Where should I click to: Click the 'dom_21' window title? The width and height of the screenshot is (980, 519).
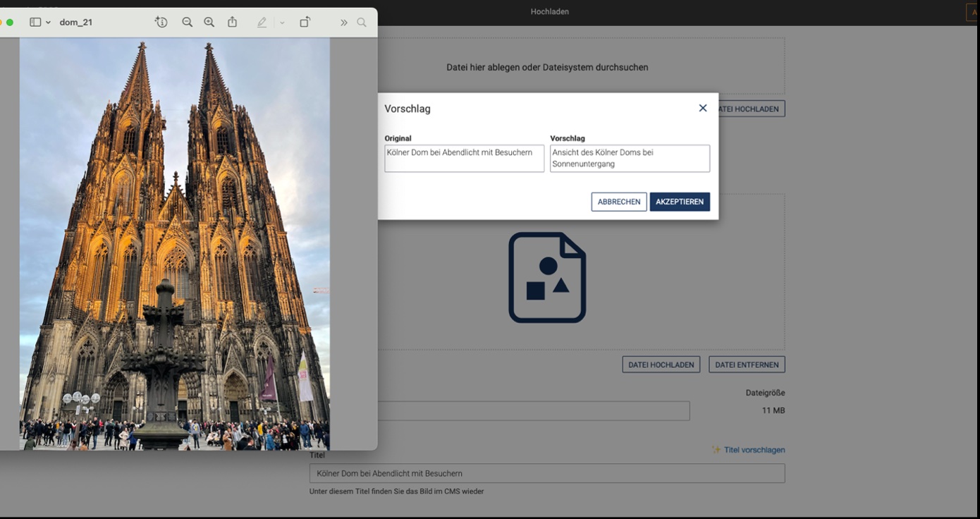point(76,23)
